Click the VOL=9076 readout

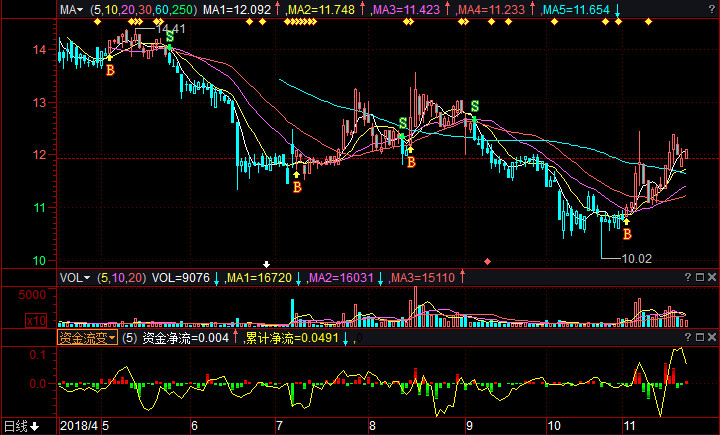[180, 277]
